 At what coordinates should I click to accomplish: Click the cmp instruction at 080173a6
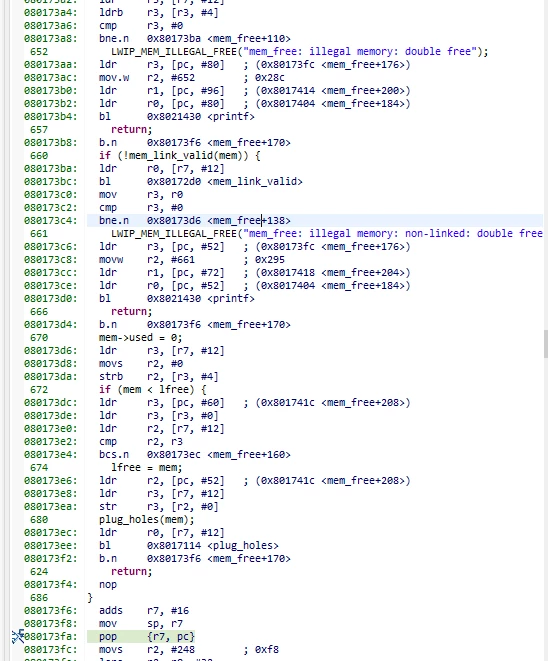141,26
